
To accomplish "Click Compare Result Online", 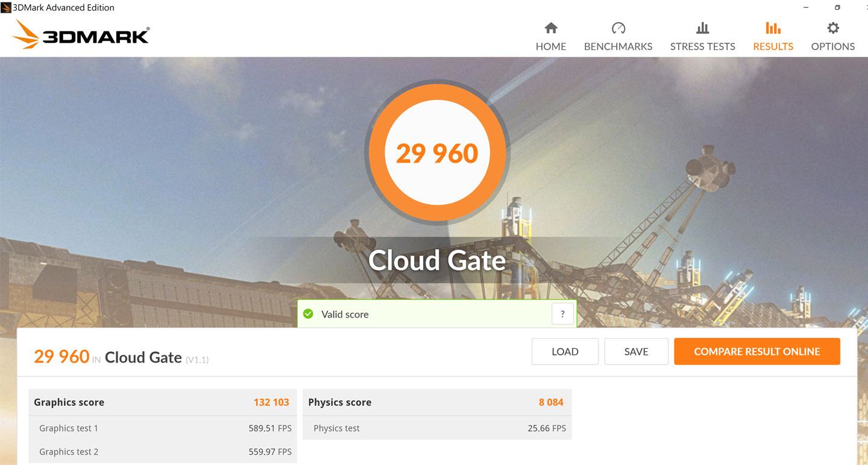I will [x=756, y=352].
